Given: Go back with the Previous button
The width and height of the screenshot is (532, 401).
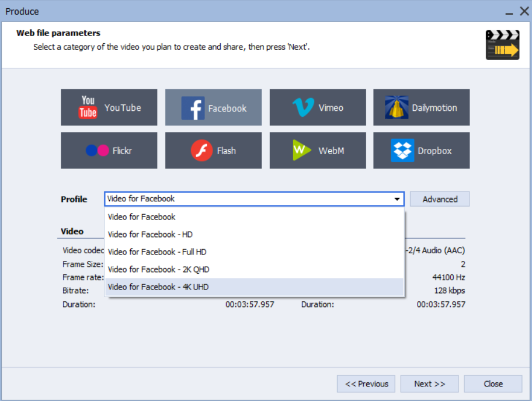Looking at the screenshot, I should click(x=366, y=383).
